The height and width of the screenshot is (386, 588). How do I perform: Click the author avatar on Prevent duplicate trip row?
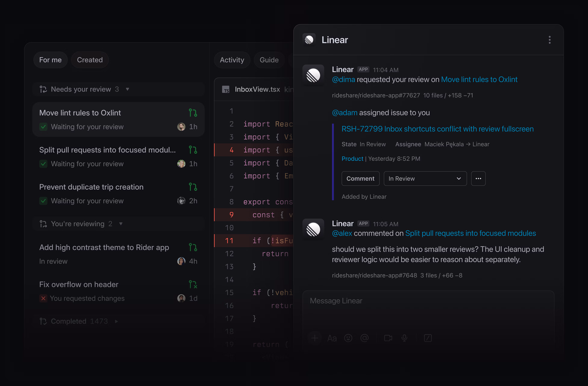[x=181, y=201]
